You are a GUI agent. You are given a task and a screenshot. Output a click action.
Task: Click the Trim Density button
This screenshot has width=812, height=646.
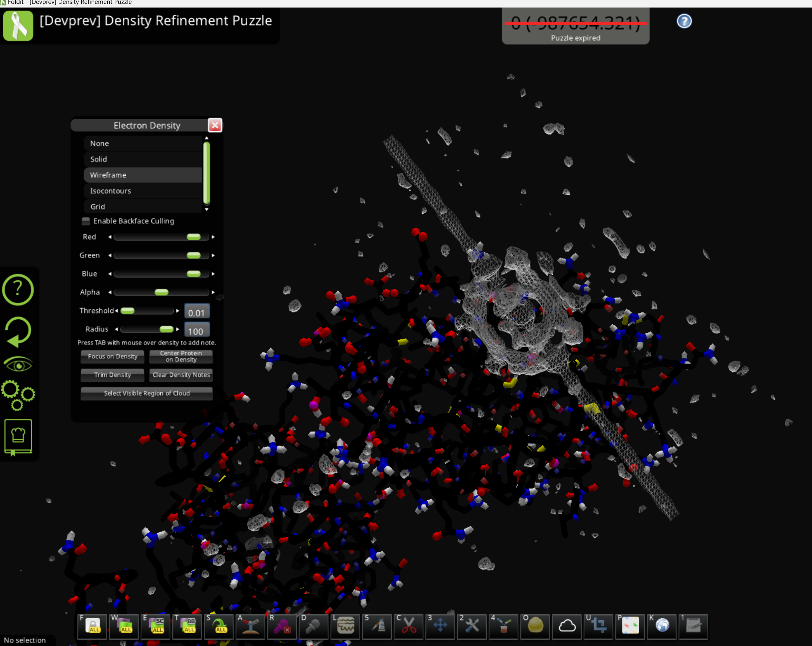coord(112,375)
